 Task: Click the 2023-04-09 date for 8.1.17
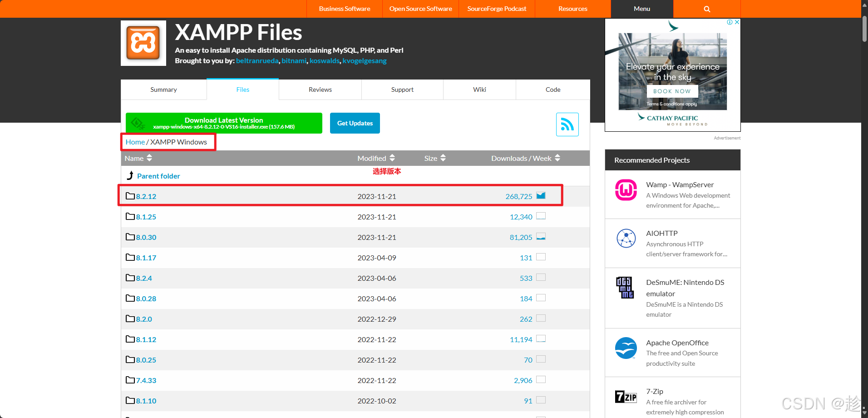point(377,258)
